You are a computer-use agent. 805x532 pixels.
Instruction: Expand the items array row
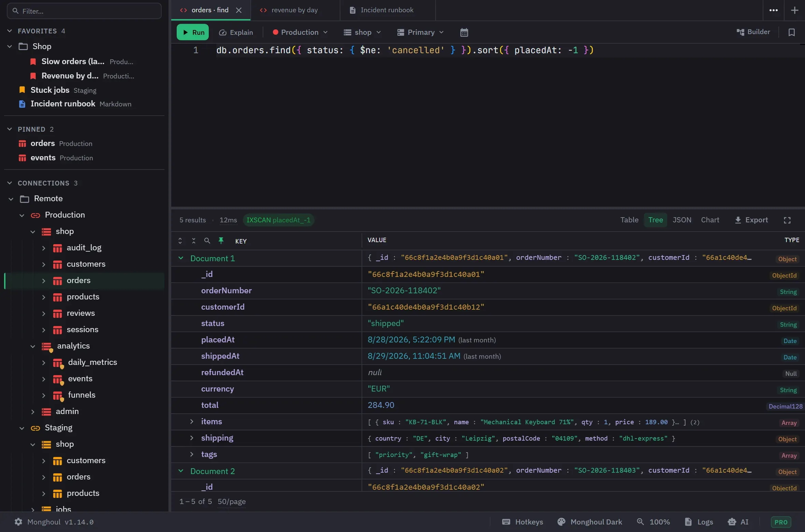pyautogui.click(x=192, y=422)
